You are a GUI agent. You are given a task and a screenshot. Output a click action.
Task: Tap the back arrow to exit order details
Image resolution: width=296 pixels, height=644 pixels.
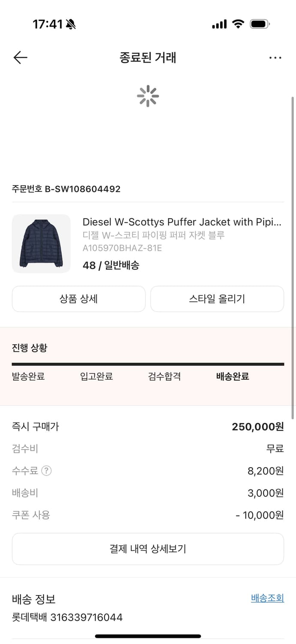(20, 57)
